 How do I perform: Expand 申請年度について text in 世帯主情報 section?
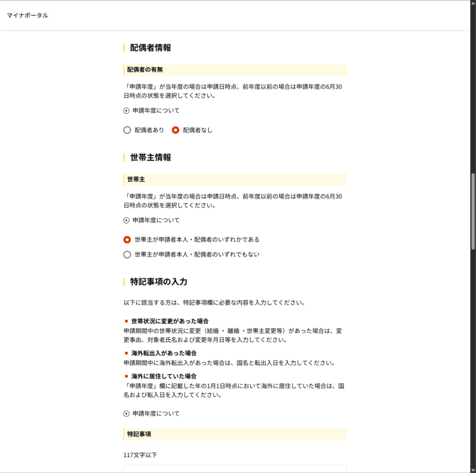click(x=156, y=220)
